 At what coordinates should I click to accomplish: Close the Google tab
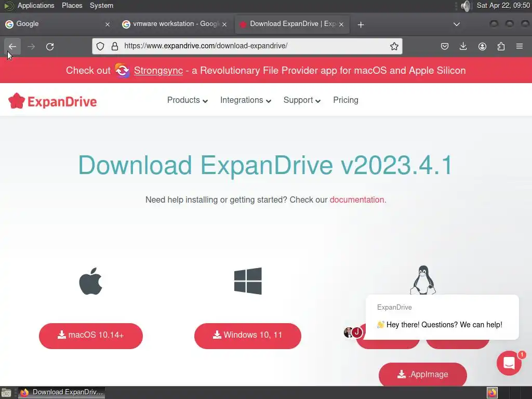108,24
